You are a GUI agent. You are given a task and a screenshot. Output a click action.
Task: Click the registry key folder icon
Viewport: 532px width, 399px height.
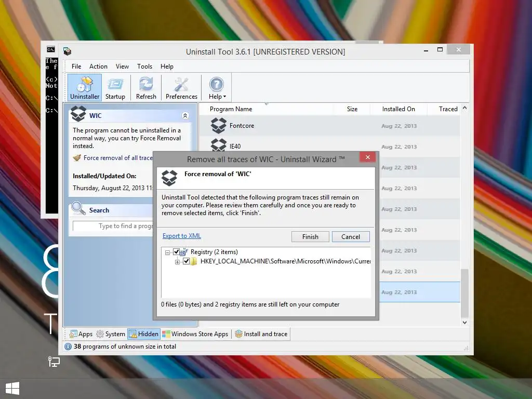coord(194,261)
